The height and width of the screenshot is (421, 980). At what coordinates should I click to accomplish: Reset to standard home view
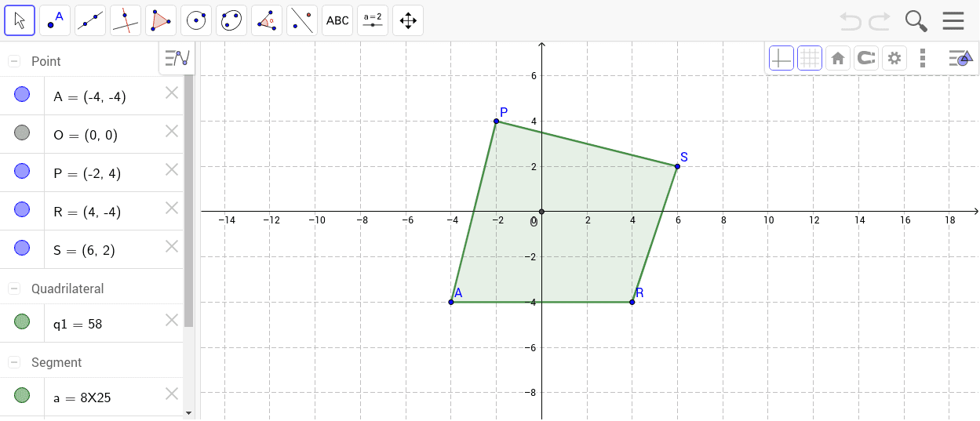[838, 58]
